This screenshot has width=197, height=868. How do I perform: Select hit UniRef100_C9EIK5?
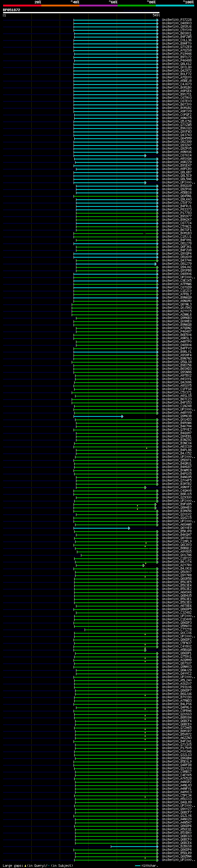[177, 281]
